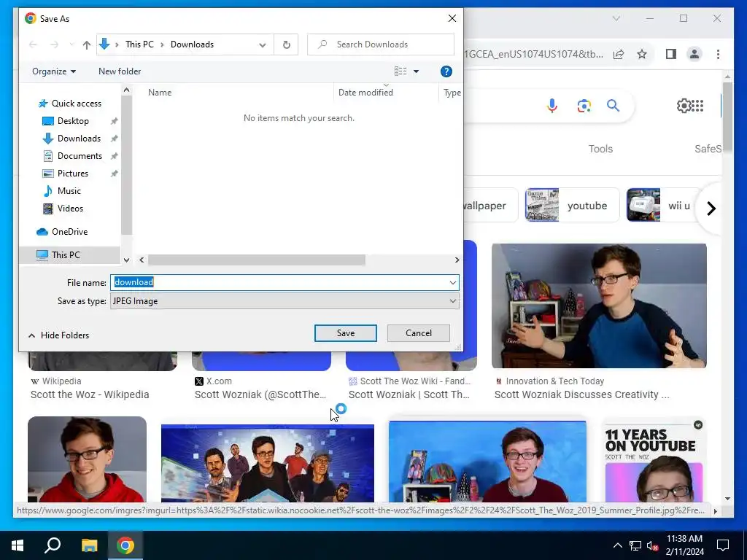747x560 pixels.
Task: Click the Downloads breadcrumb in address bar
Action: pyautogui.click(x=192, y=44)
